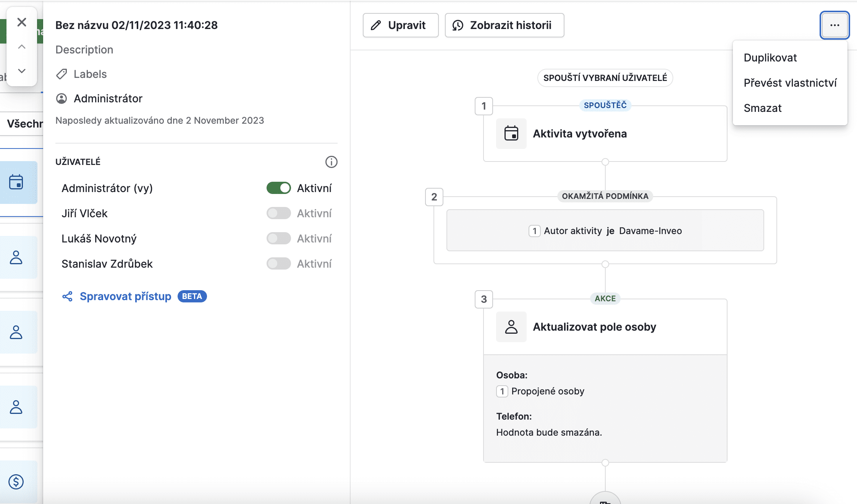Click the Administrátor owner avatar icon
Screen dimensions: 857x504
pyautogui.click(x=61, y=99)
